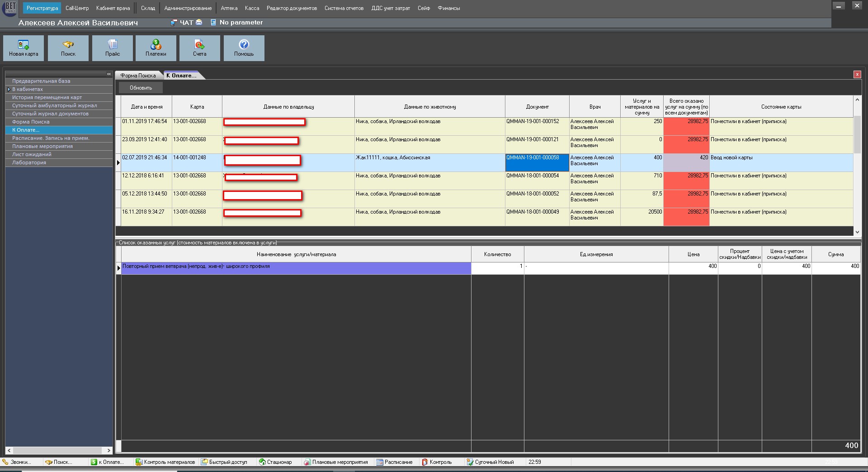
Task: Open the Аптека menu
Action: 229,8
